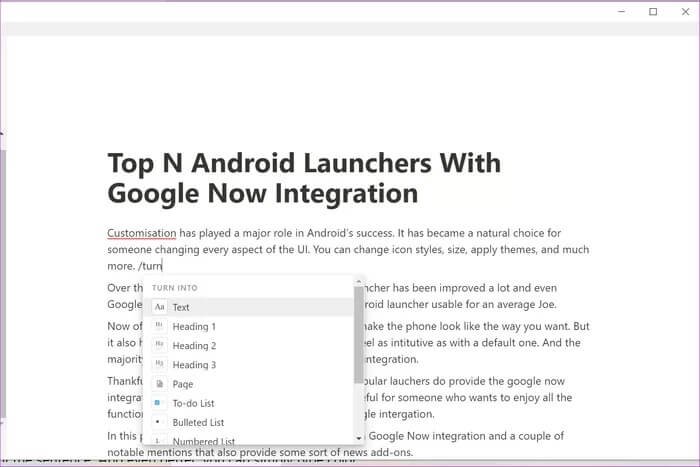
Task: Click the bullet dot icon
Action: coord(159,422)
